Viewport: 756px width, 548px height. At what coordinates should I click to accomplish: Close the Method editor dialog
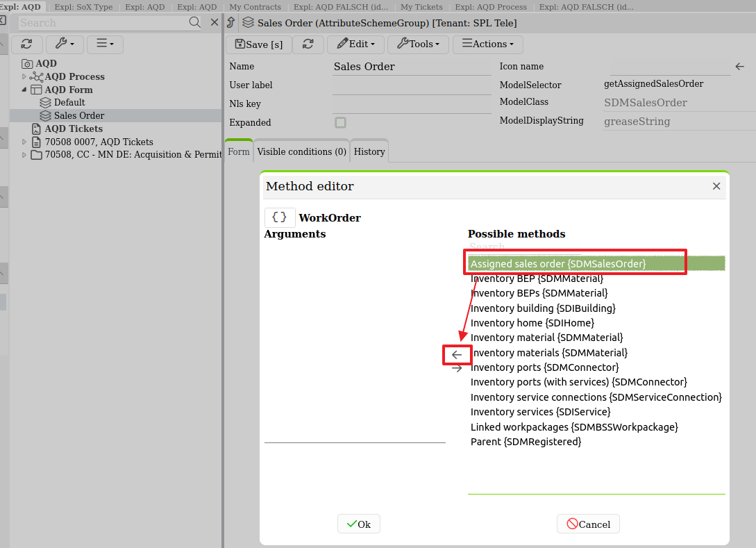pyautogui.click(x=716, y=186)
